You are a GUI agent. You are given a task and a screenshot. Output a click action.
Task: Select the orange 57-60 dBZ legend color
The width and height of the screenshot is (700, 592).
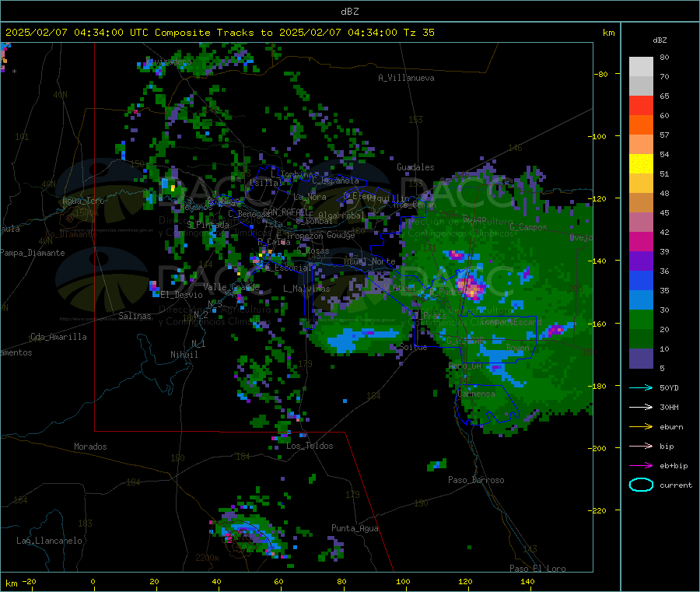(x=641, y=125)
